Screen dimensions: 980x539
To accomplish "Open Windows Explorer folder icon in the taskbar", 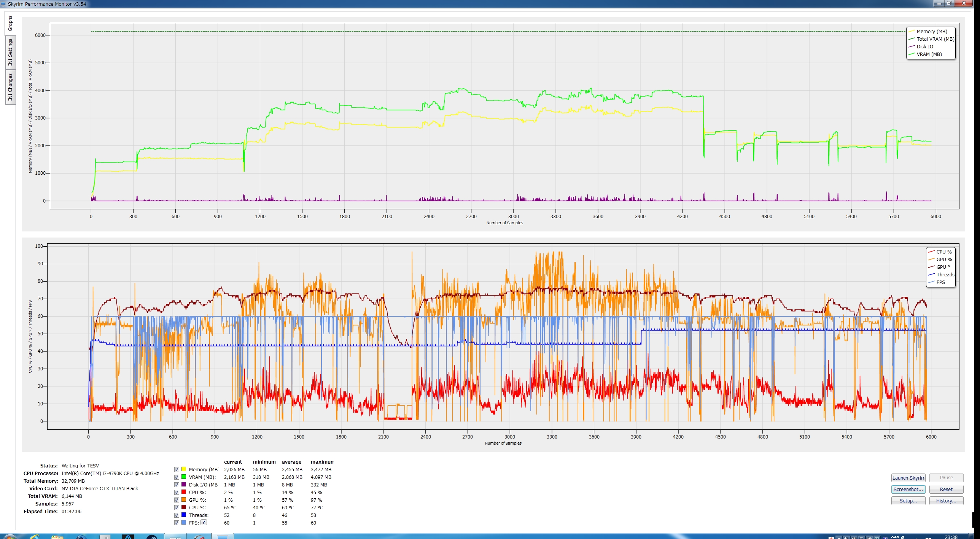I will (57, 537).
